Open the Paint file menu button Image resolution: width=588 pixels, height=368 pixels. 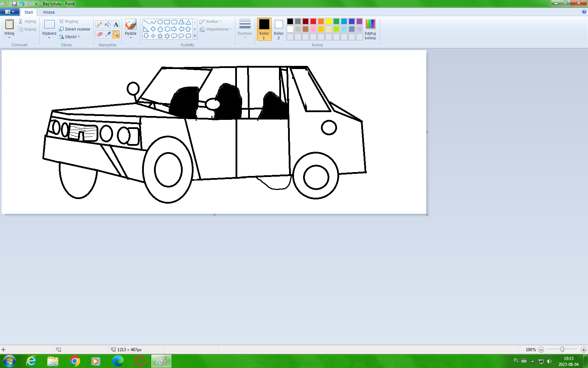pyautogui.click(x=10, y=12)
